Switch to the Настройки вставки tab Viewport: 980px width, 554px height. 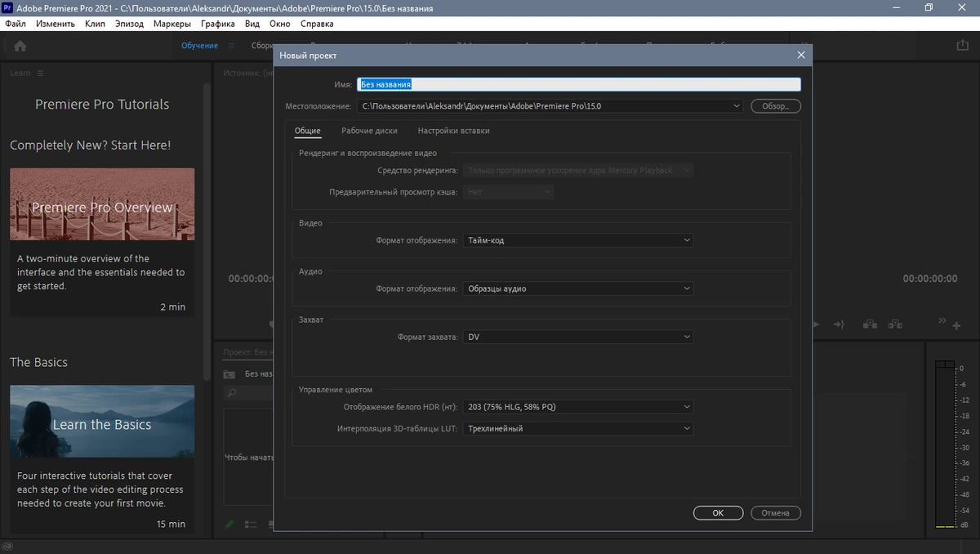click(453, 131)
